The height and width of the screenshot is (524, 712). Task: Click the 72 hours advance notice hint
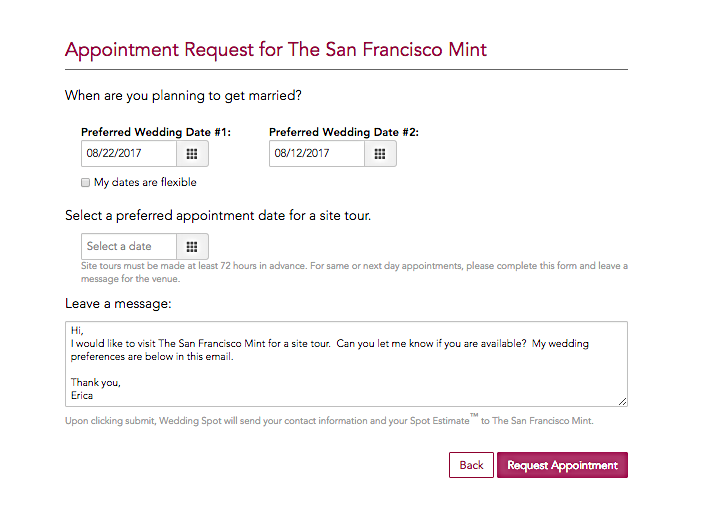pyautogui.click(x=354, y=272)
